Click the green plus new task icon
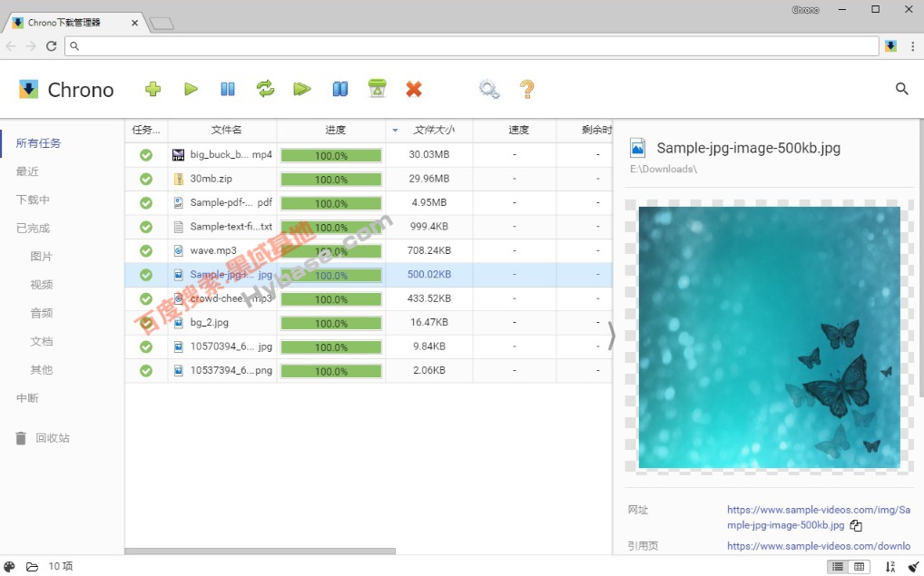 (x=152, y=89)
